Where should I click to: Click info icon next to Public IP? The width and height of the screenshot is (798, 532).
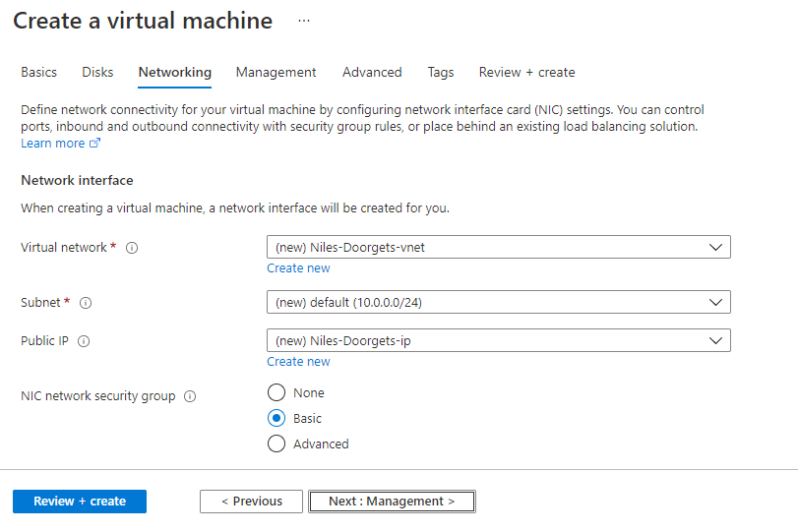pyautogui.click(x=84, y=341)
